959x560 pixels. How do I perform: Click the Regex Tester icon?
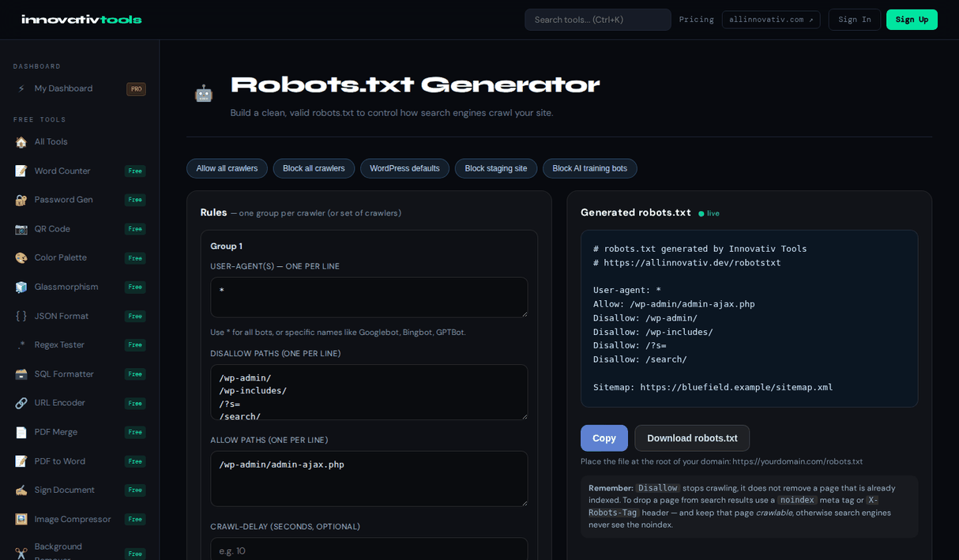(21, 344)
